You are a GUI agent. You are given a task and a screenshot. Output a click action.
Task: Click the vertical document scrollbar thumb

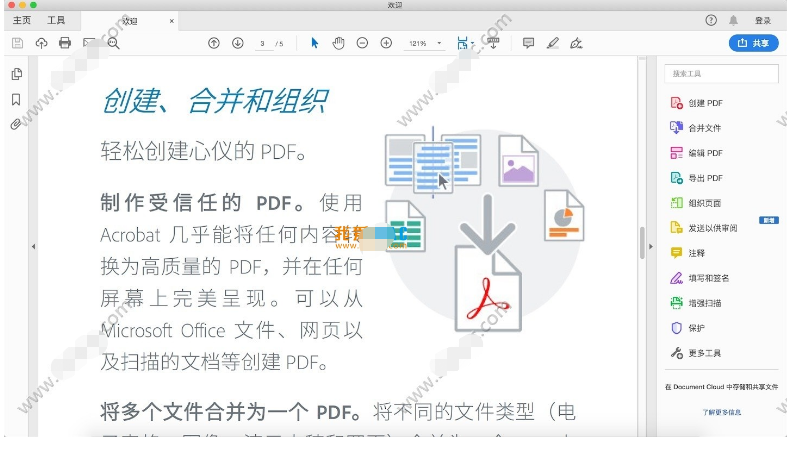(x=642, y=243)
